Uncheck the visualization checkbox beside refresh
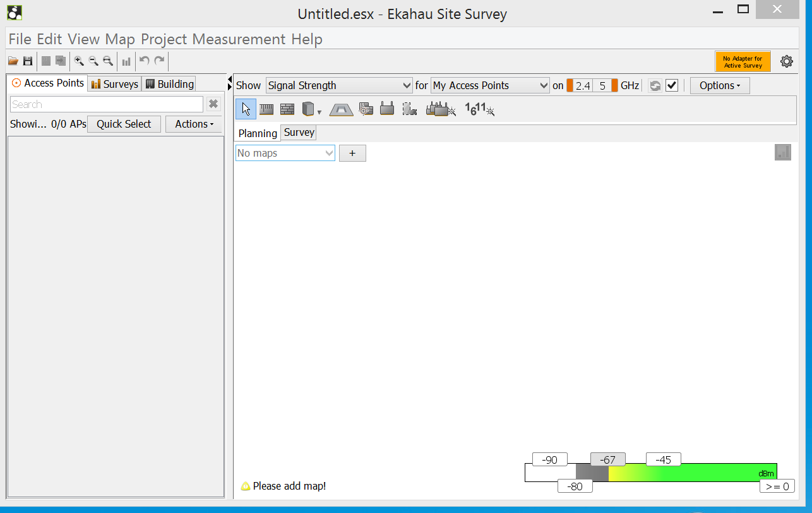 click(x=672, y=85)
